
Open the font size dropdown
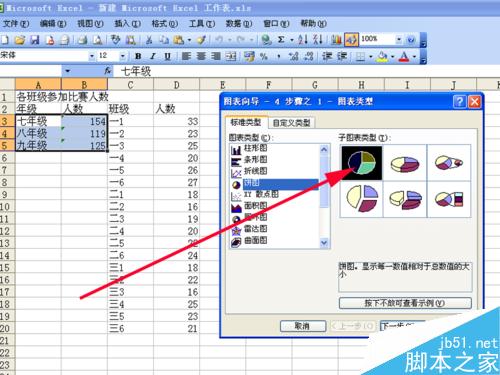click(x=123, y=56)
